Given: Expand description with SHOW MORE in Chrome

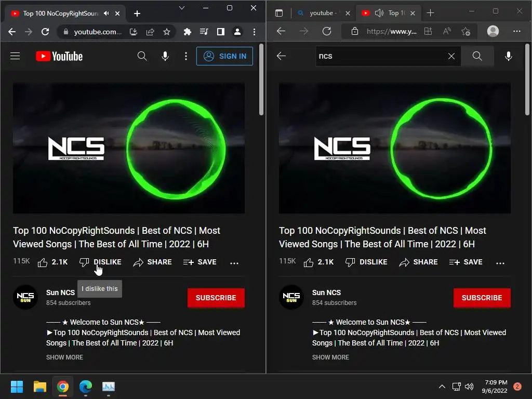Looking at the screenshot, I should point(64,357).
